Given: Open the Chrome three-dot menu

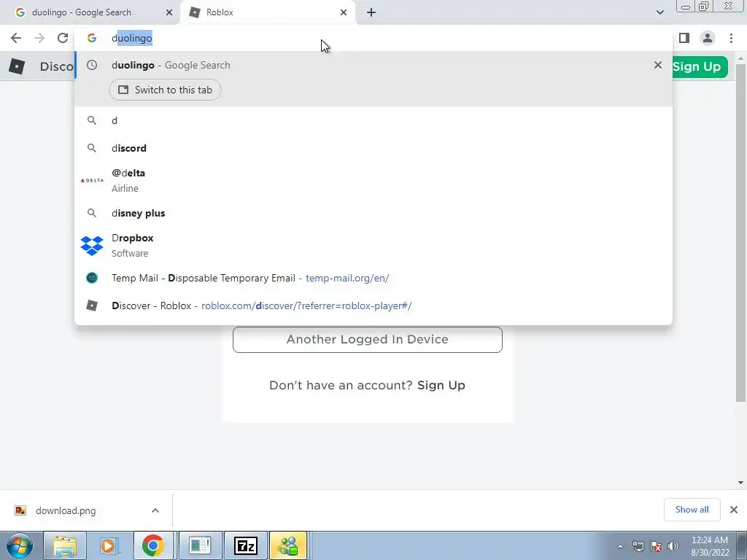Looking at the screenshot, I should (731, 38).
